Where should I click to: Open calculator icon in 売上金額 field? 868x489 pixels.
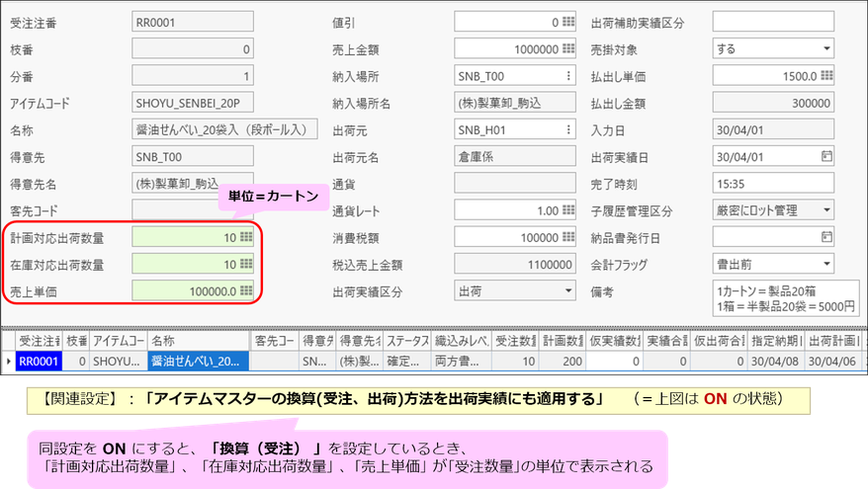568,48
